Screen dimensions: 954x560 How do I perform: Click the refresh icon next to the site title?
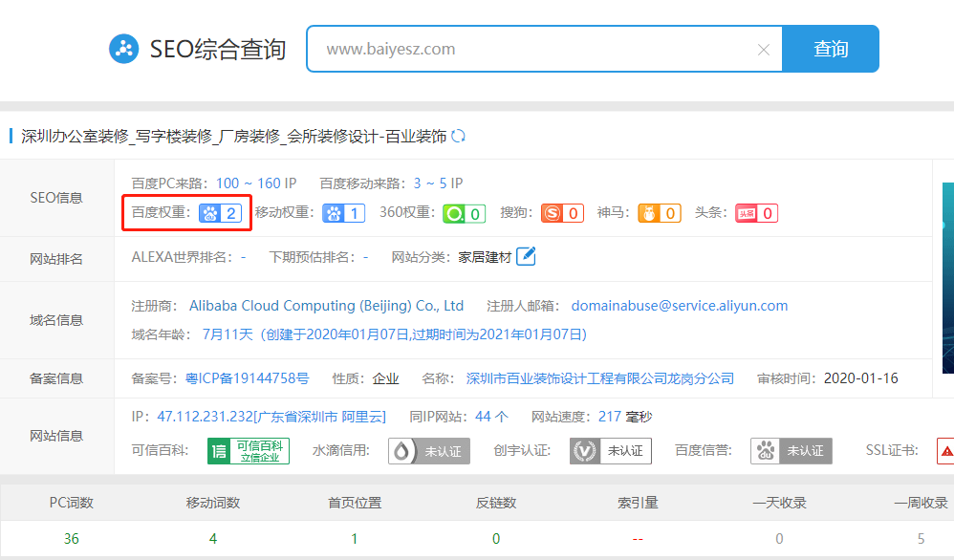(x=458, y=137)
